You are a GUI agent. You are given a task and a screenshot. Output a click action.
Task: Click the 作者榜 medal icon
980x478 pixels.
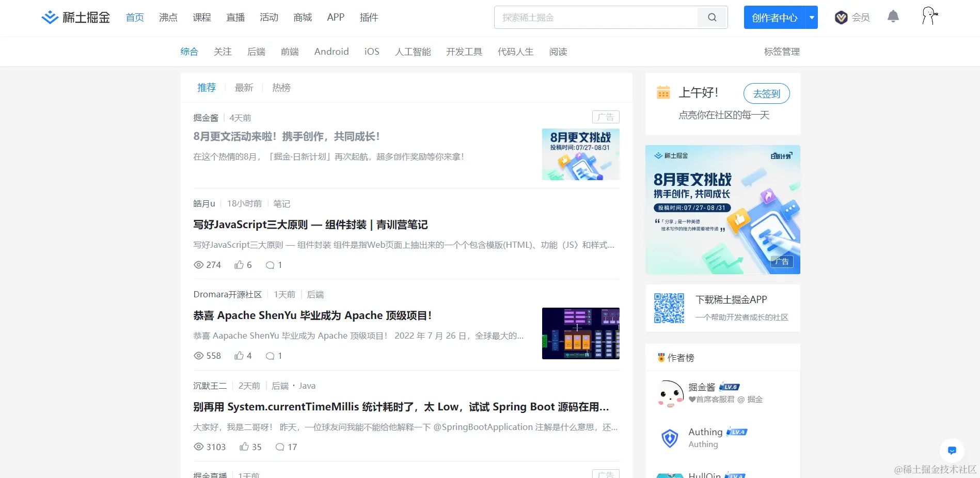pos(661,357)
